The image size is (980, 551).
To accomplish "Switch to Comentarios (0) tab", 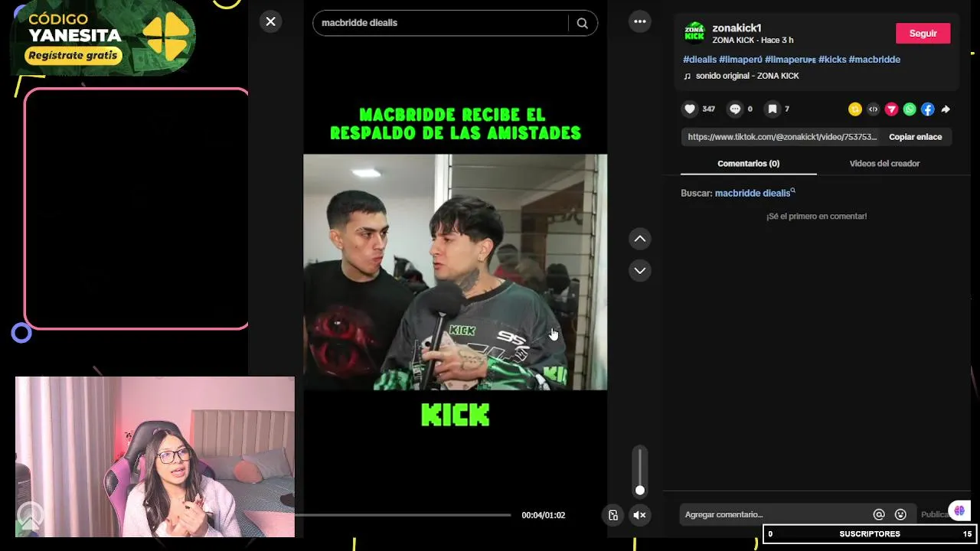I will [x=748, y=164].
